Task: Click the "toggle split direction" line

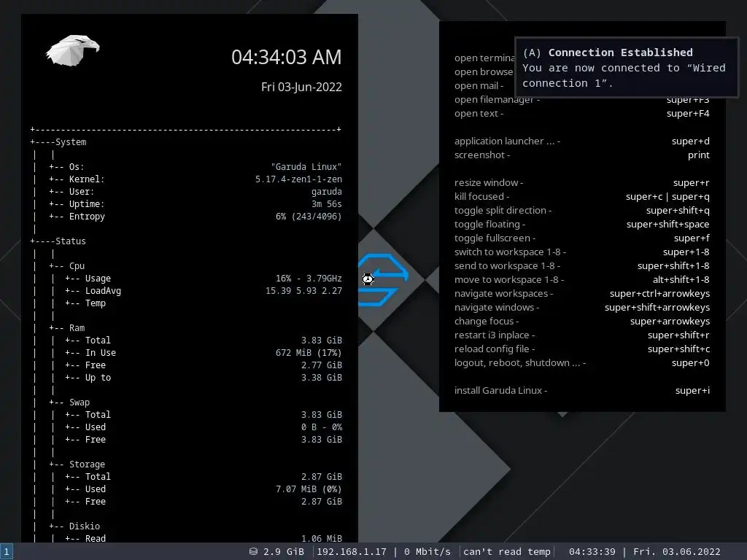Action: [x=503, y=210]
